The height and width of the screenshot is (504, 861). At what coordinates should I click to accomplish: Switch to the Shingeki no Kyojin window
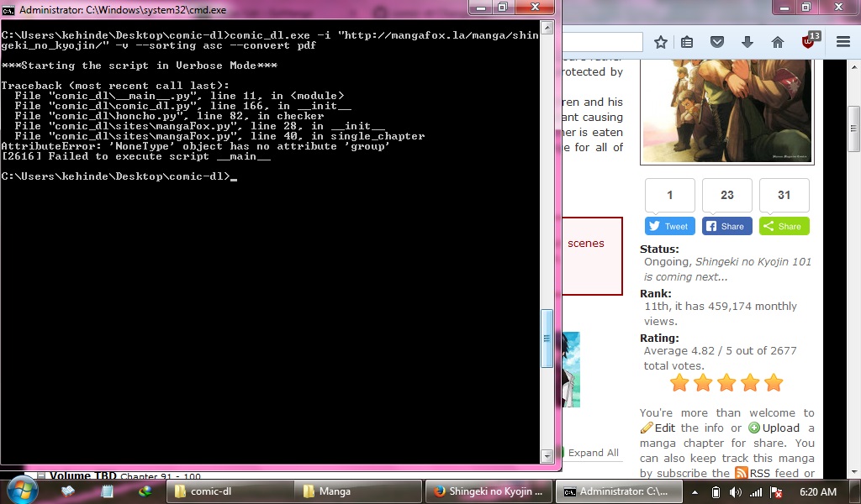pyautogui.click(x=488, y=491)
